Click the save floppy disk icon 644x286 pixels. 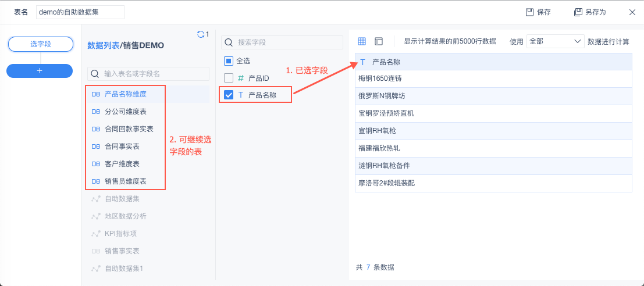pyautogui.click(x=529, y=12)
